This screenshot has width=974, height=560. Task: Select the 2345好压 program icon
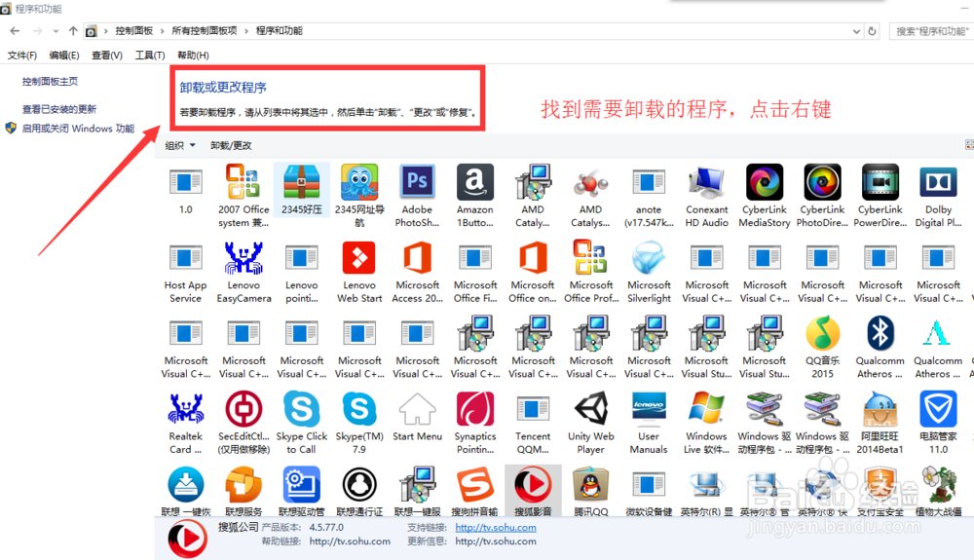click(301, 190)
